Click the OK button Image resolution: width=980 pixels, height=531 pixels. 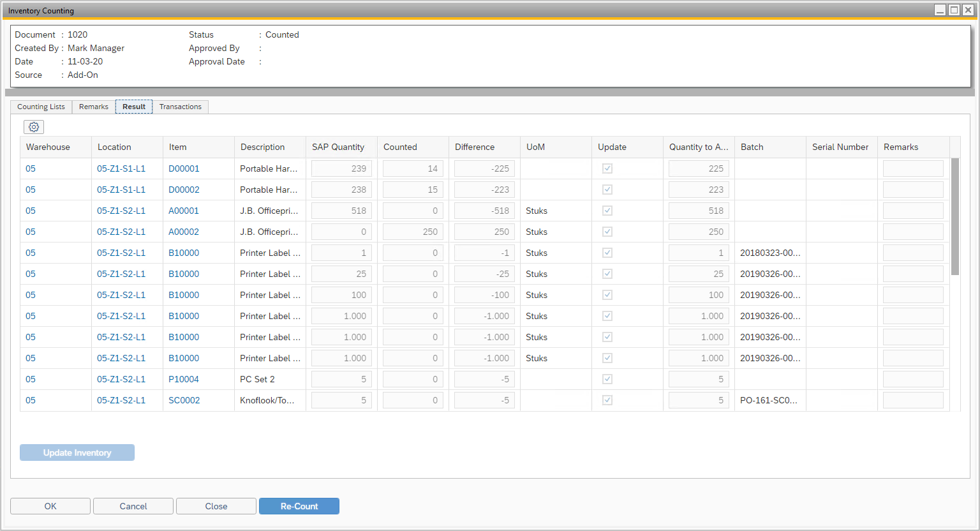[50, 506]
